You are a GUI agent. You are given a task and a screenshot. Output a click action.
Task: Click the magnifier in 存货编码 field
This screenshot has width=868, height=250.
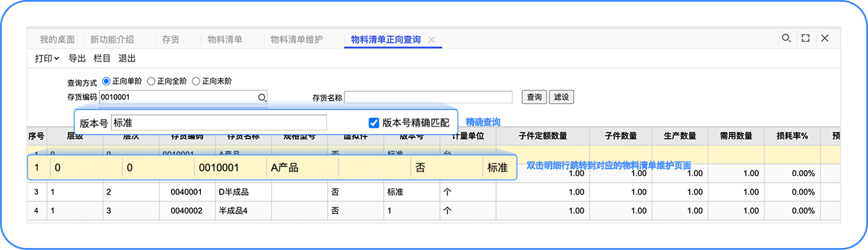click(262, 97)
